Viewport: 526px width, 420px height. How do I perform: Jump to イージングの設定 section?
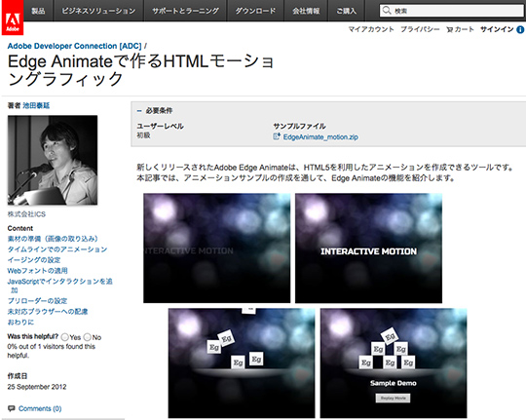click(x=34, y=260)
